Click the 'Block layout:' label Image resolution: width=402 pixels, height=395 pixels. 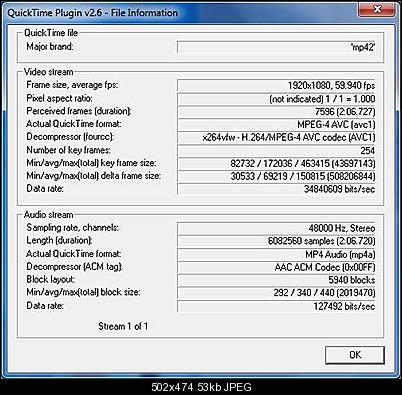51,279
